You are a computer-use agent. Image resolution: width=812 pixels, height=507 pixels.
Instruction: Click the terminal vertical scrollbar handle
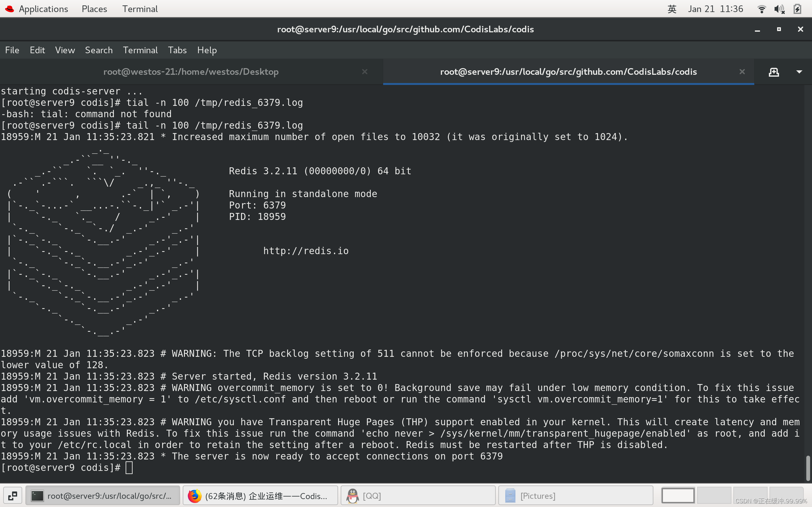[808, 468]
